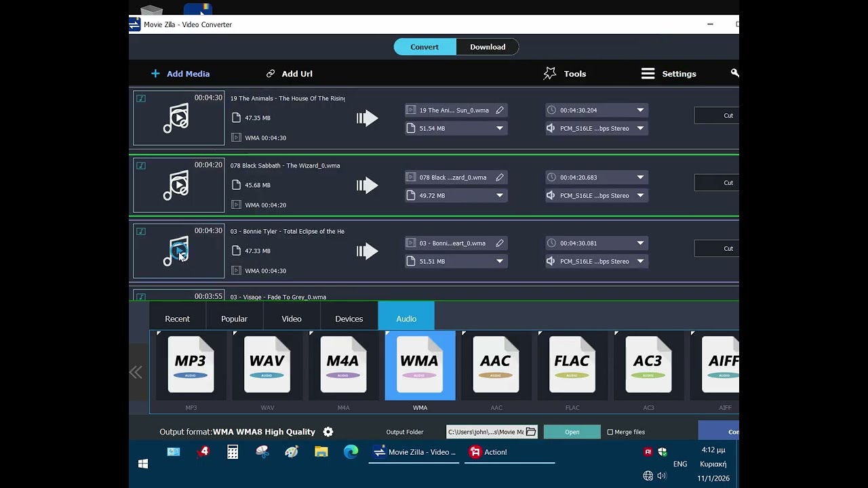Open the Tools star icon

pyautogui.click(x=550, y=73)
